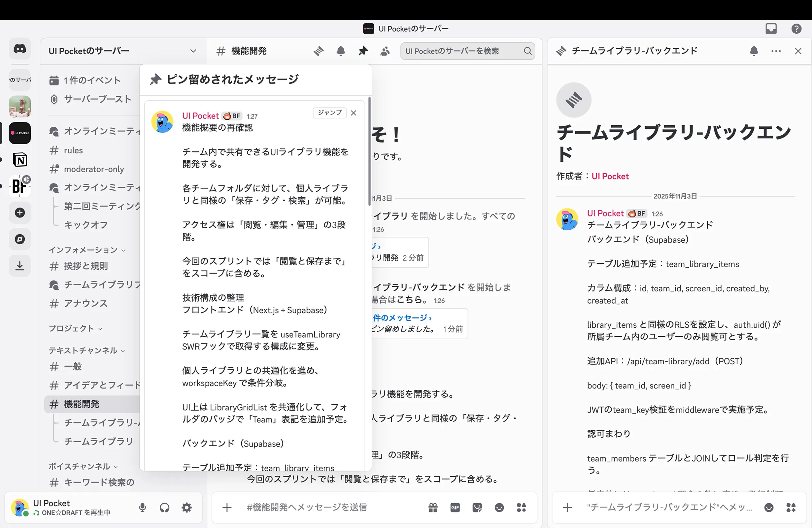Click the add a server plus icon
The height and width of the screenshot is (528, 812).
[20, 213]
